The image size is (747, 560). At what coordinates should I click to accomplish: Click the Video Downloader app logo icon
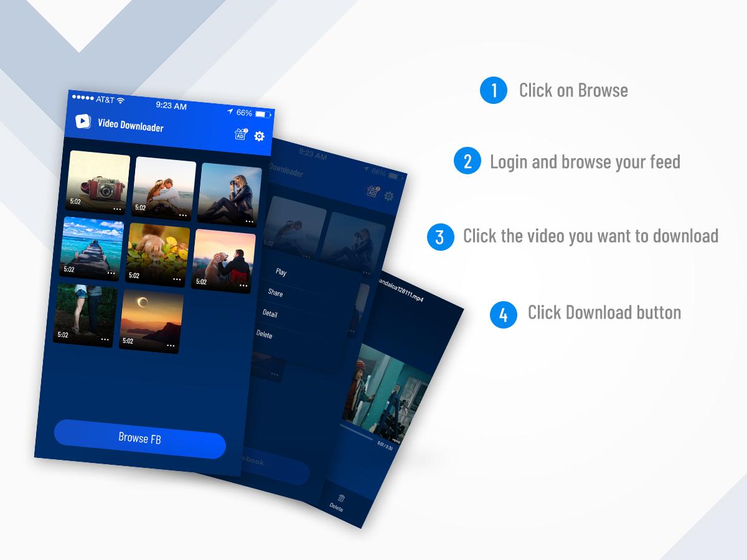coord(83,121)
